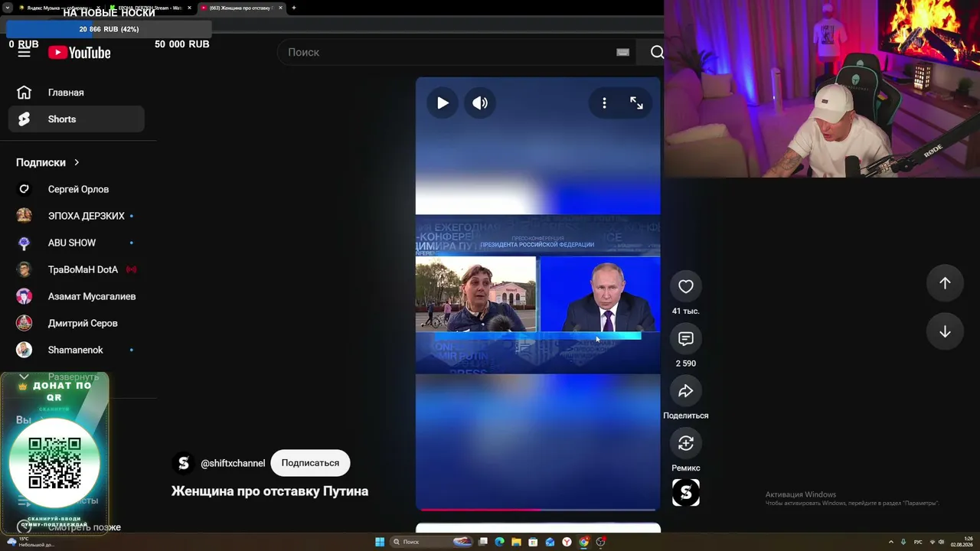Close the EPOHA DERZKIH Stream tab
The image size is (980, 551).
(189, 8)
